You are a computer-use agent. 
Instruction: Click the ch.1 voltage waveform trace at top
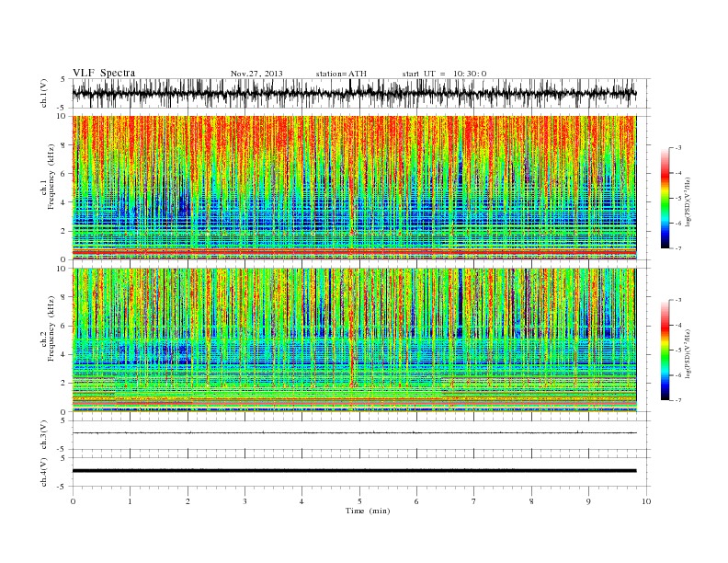pyautogui.click(x=354, y=93)
